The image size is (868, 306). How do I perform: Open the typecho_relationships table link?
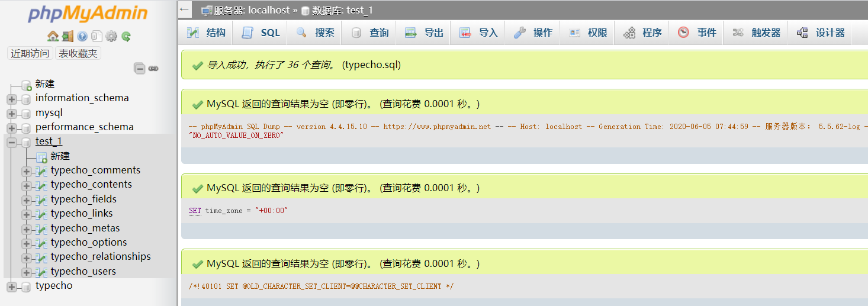click(x=101, y=257)
